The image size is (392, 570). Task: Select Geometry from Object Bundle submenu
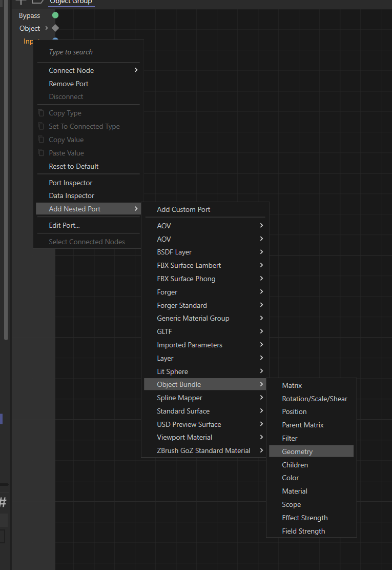(297, 451)
